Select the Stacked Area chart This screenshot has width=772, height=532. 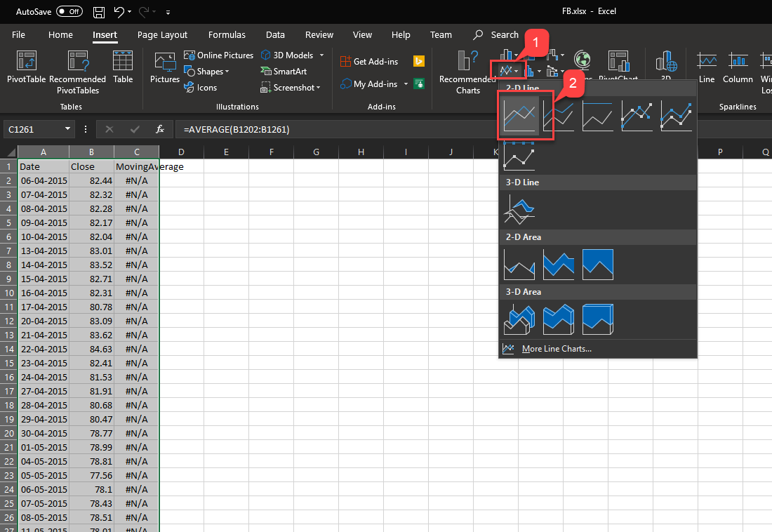pyautogui.click(x=559, y=264)
